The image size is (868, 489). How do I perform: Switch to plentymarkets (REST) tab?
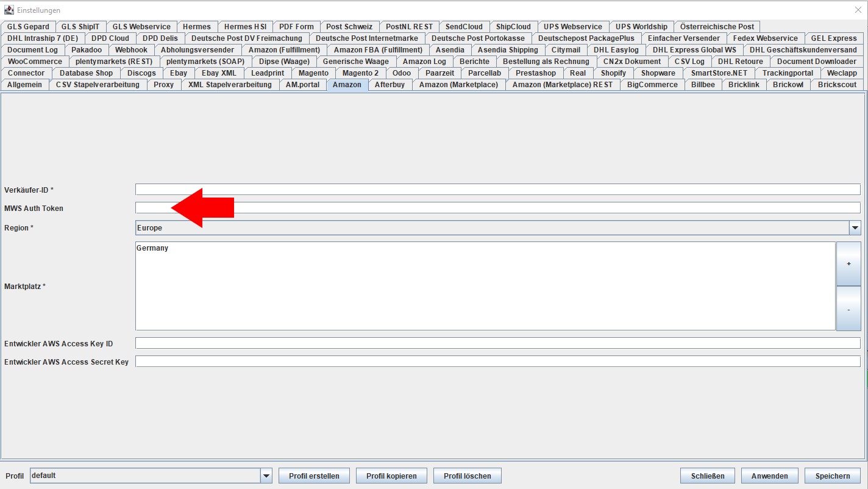tap(114, 61)
